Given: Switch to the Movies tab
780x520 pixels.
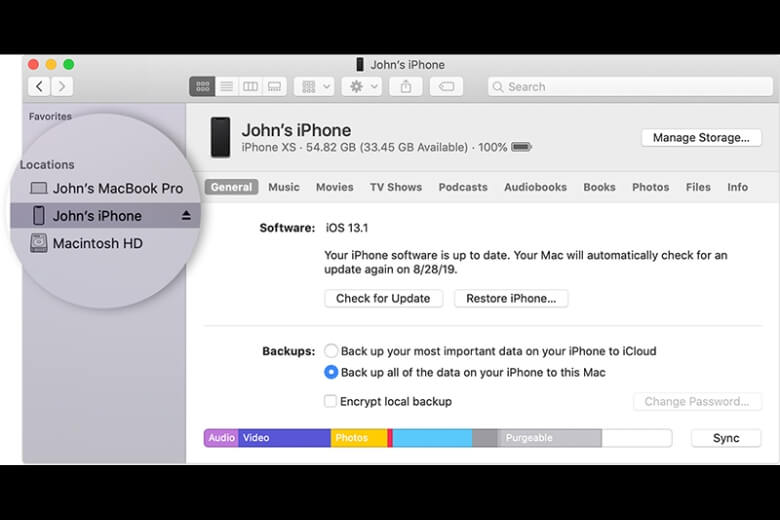Looking at the screenshot, I should click(x=335, y=187).
